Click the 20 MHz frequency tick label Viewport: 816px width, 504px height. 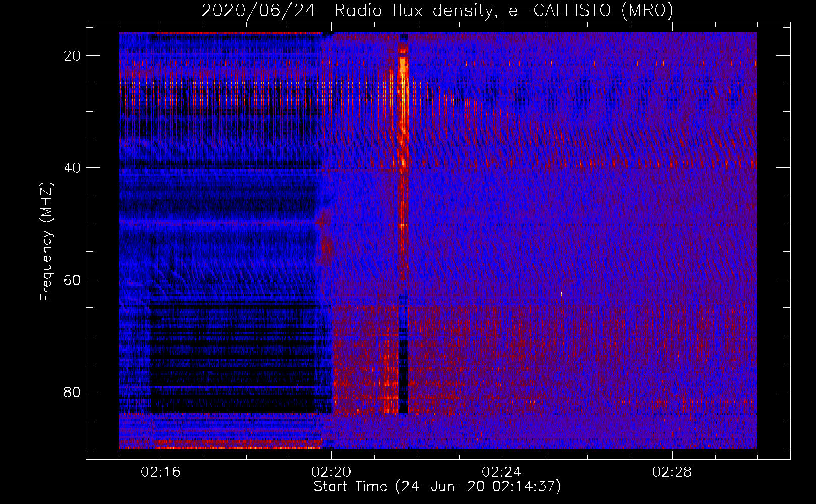coord(73,56)
